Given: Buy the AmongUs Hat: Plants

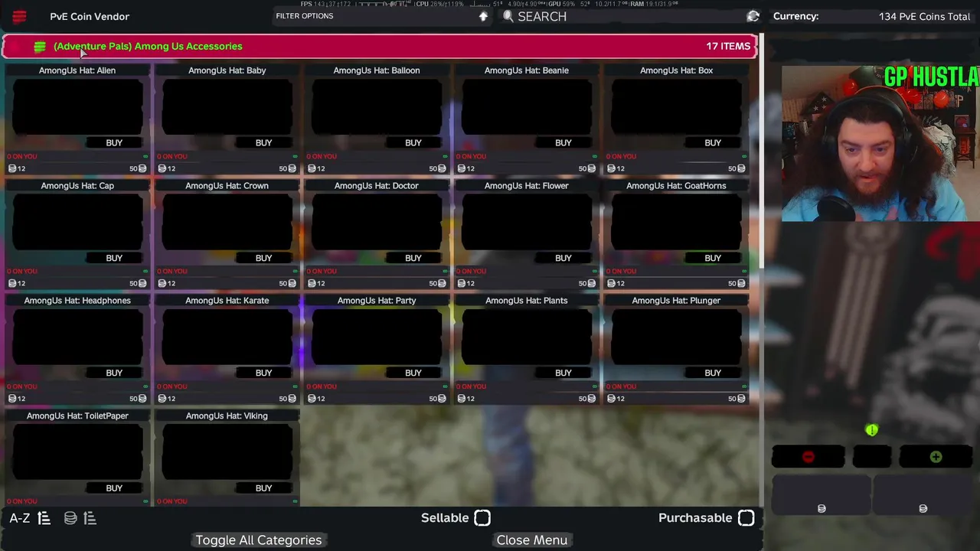Looking at the screenshot, I should tap(563, 373).
